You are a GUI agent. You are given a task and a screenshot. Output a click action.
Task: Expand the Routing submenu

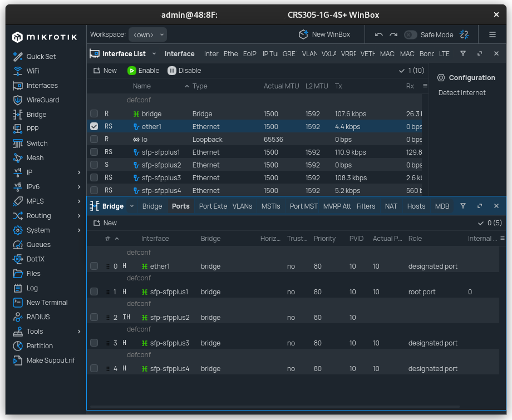[x=79, y=216]
